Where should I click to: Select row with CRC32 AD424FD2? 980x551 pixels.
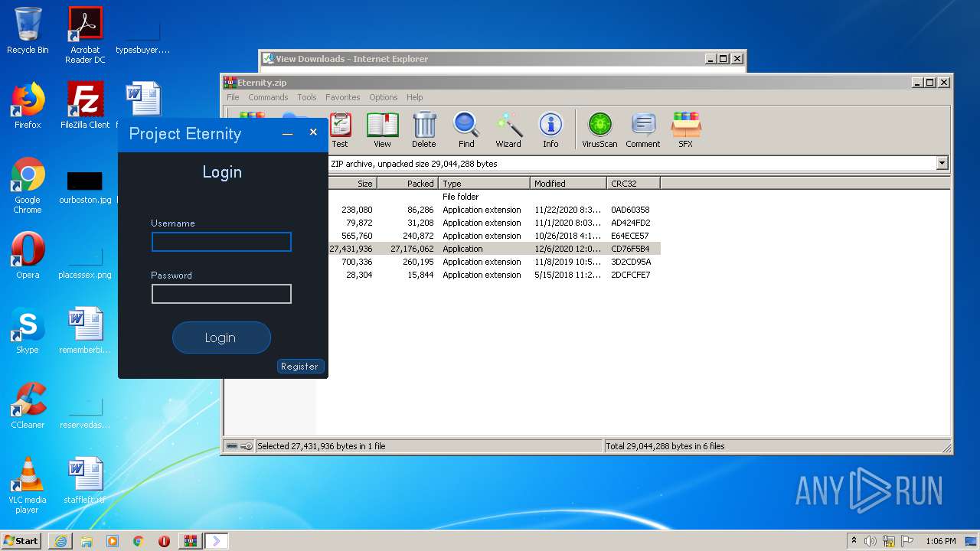pyautogui.click(x=495, y=223)
